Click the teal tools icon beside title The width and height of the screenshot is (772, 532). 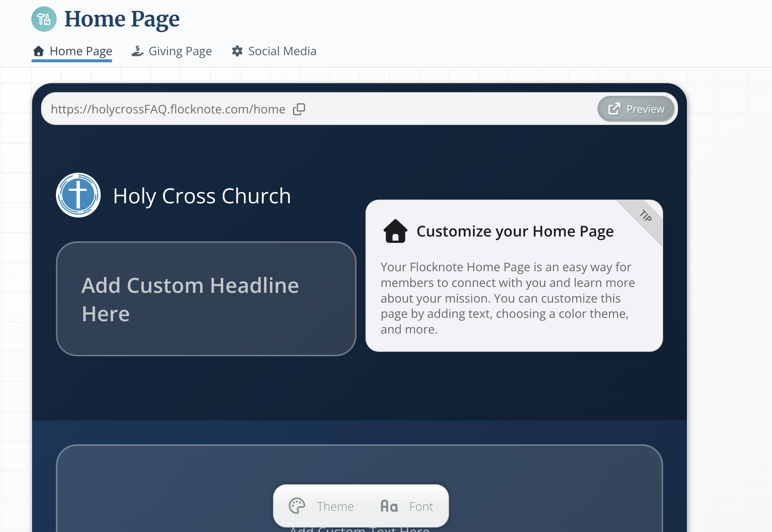pos(44,19)
